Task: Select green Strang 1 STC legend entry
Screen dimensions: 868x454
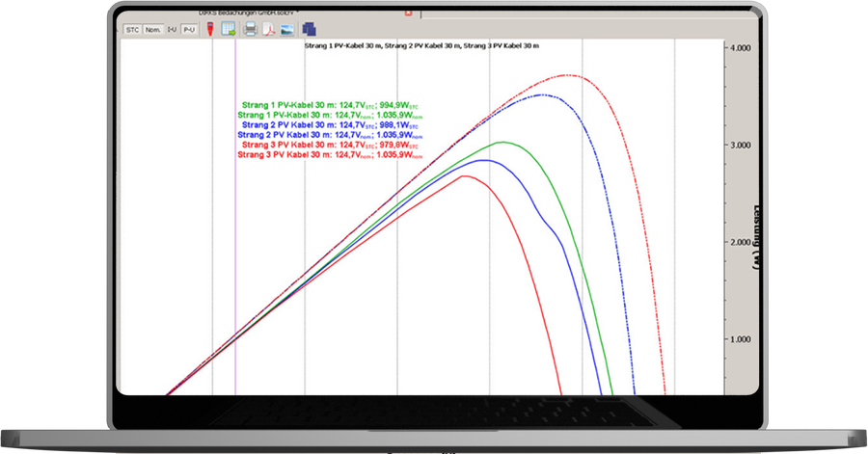Action: (330, 106)
